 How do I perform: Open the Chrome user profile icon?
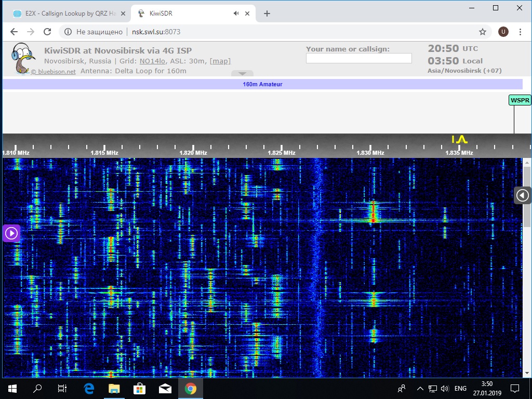pos(503,32)
